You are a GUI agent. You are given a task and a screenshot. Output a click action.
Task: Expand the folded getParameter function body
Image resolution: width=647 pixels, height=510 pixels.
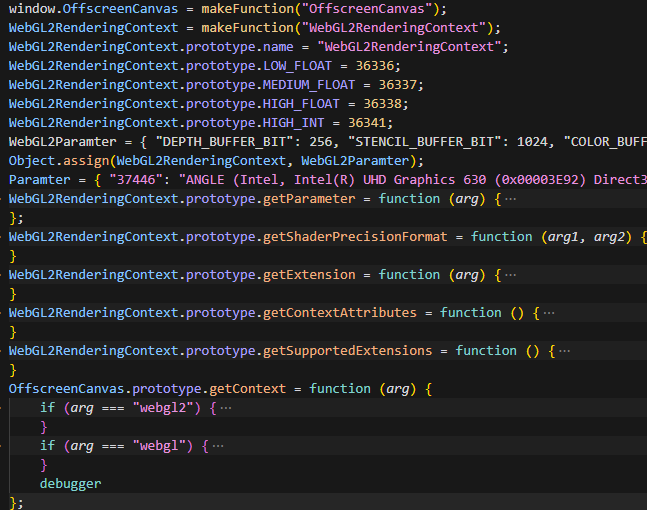point(510,199)
